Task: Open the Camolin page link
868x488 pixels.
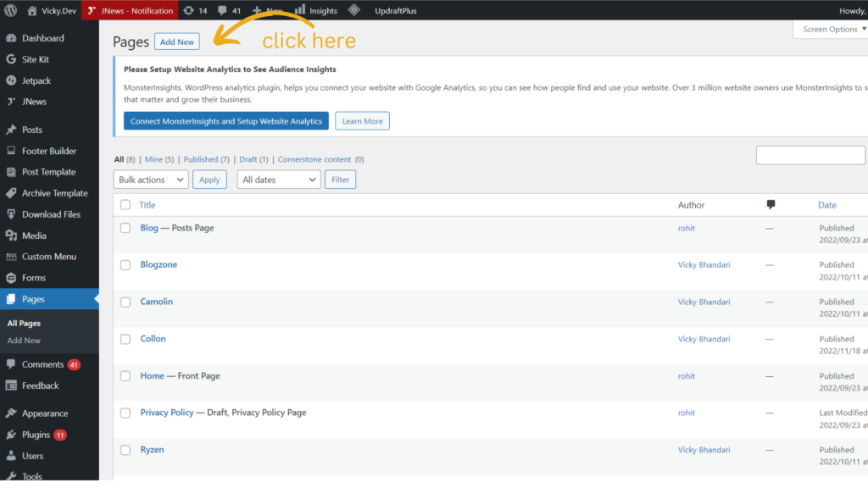Action: click(x=157, y=302)
